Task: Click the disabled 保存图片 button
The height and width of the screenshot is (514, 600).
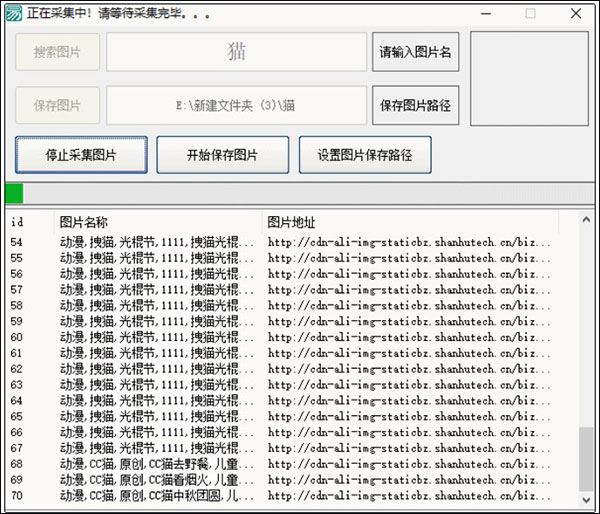Action: click(x=57, y=105)
